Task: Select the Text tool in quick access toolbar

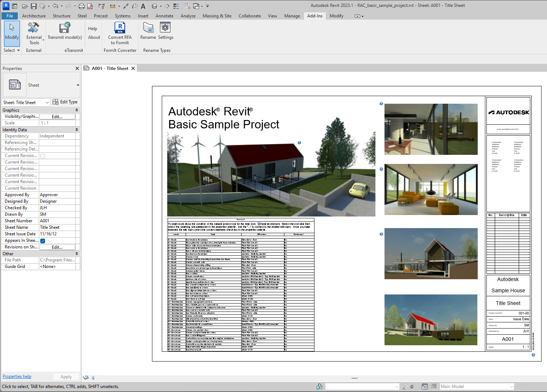Action: [x=143, y=6]
